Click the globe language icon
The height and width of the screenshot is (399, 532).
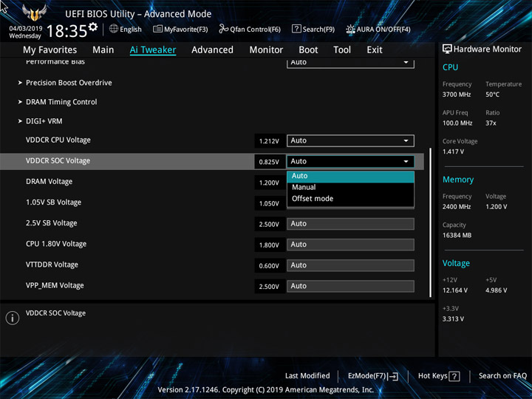click(x=114, y=29)
